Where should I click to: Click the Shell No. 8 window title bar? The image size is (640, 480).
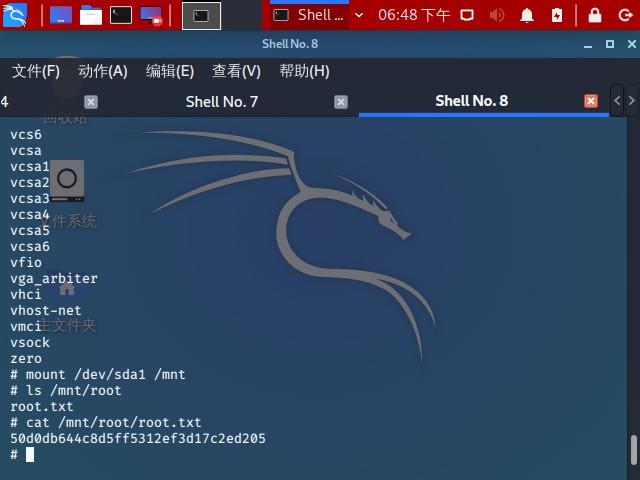290,44
